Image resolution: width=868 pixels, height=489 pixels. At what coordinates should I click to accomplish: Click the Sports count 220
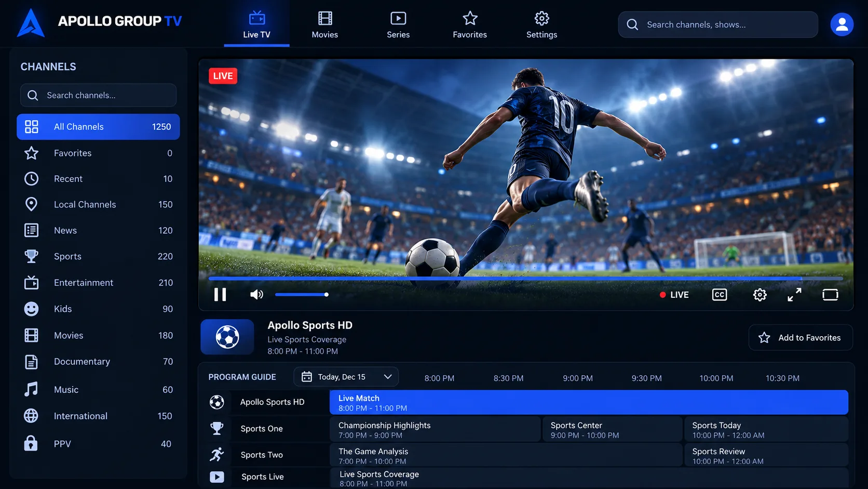coord(165,256)
